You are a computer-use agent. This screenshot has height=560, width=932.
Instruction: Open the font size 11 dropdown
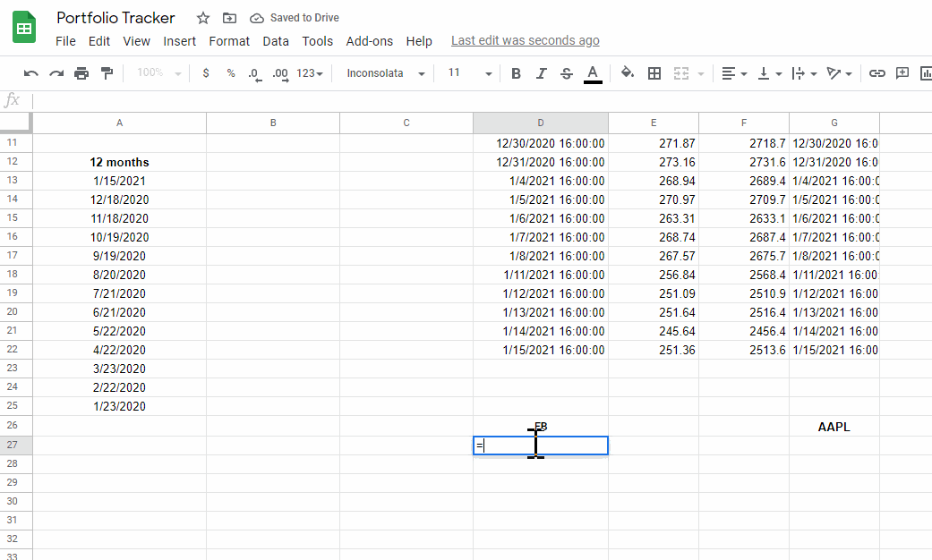click(x=469, y=73)
